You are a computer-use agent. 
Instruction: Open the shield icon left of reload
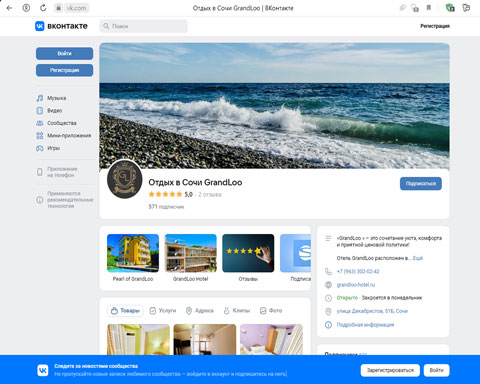(26, 8)
